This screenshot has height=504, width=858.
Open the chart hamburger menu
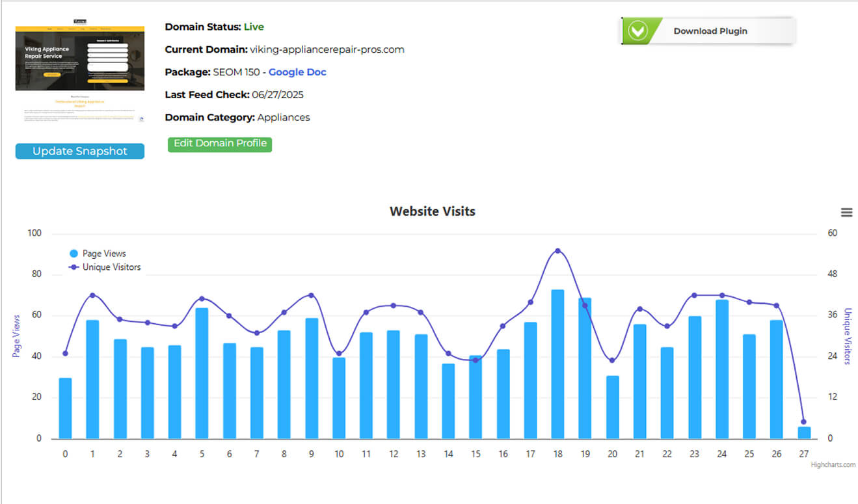click(x=846, y=213)
